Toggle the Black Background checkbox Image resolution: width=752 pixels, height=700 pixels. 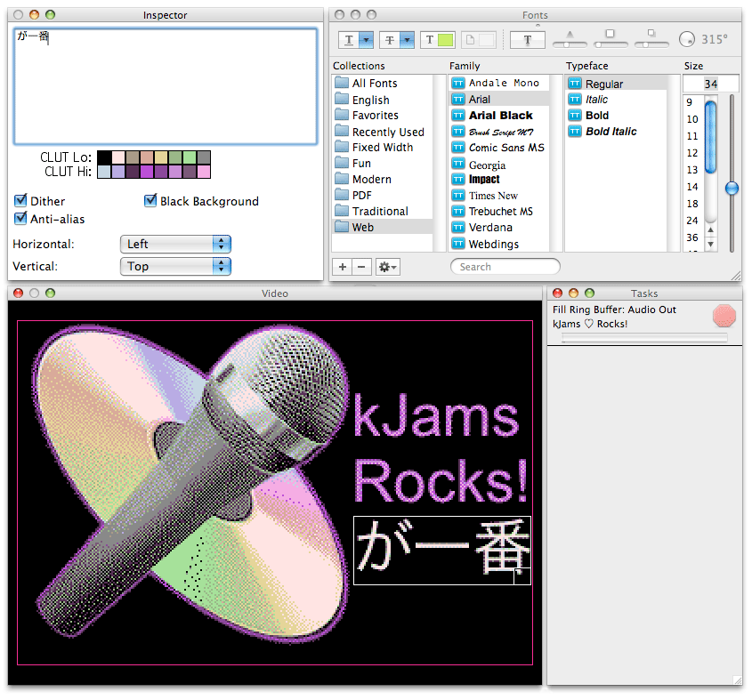150,200
